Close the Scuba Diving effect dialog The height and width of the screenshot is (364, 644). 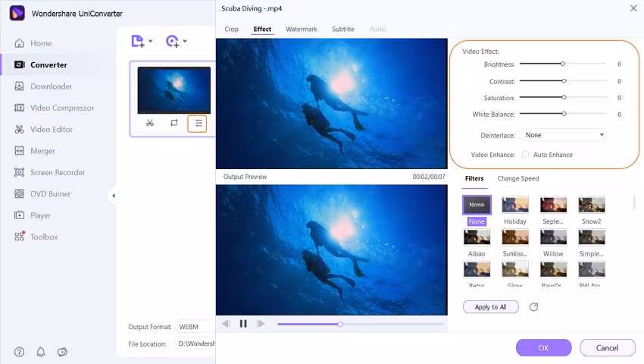(x=633, y=8)
